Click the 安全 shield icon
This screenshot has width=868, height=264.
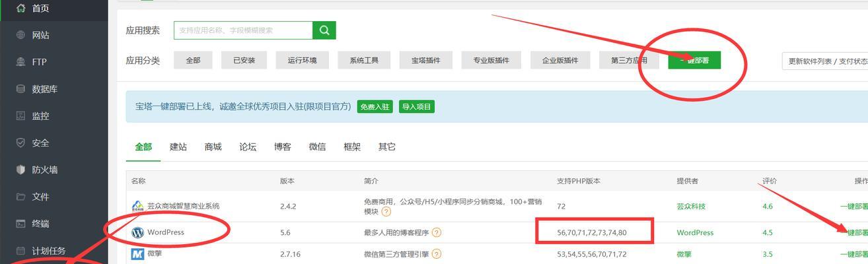pyautogui.click(x=20, y=143)
